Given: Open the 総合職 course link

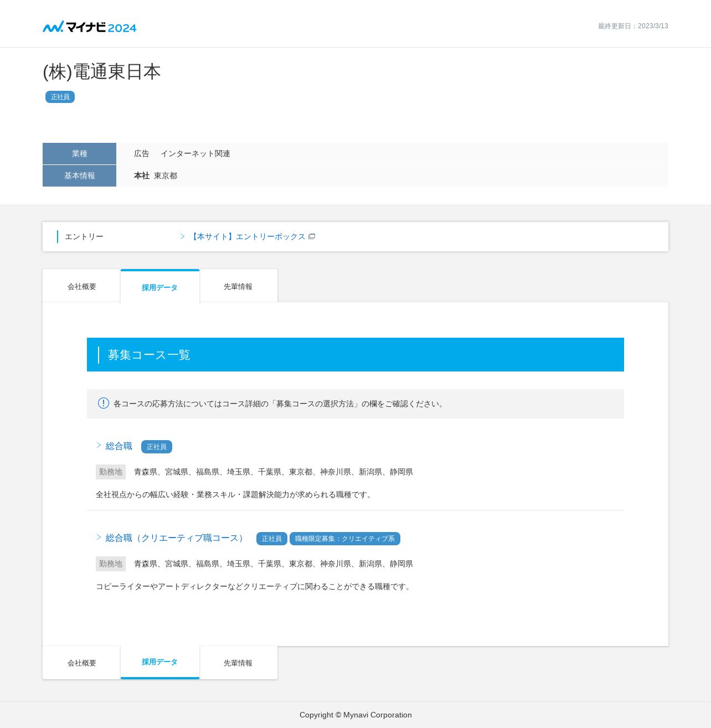Looking at the screenshot, I should 119,446.
